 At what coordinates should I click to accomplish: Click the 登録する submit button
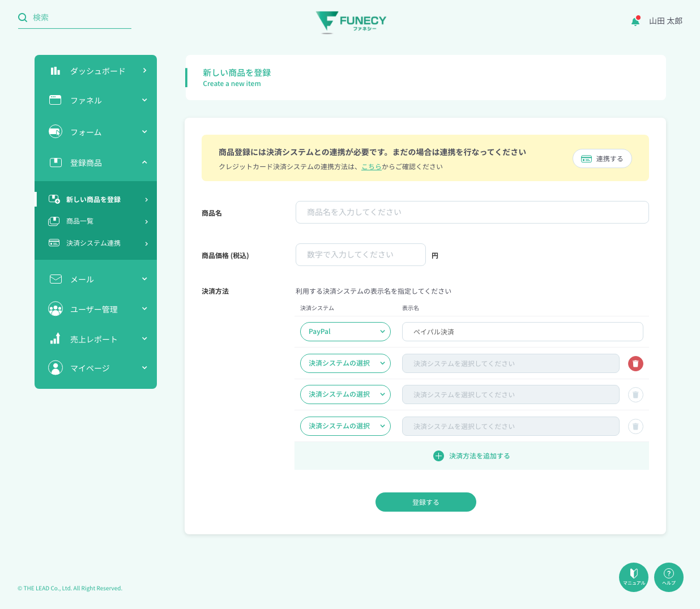point(426,502)
